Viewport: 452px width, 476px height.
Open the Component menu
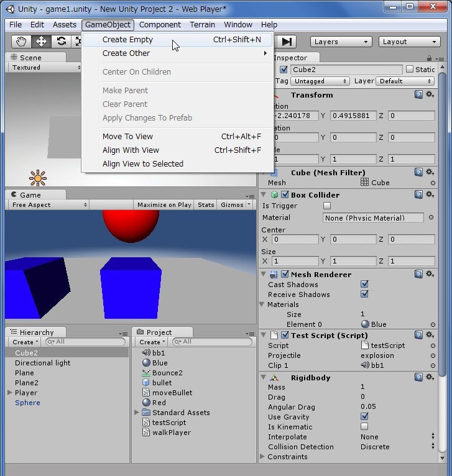pyautogui.click(x=160, y=25)
